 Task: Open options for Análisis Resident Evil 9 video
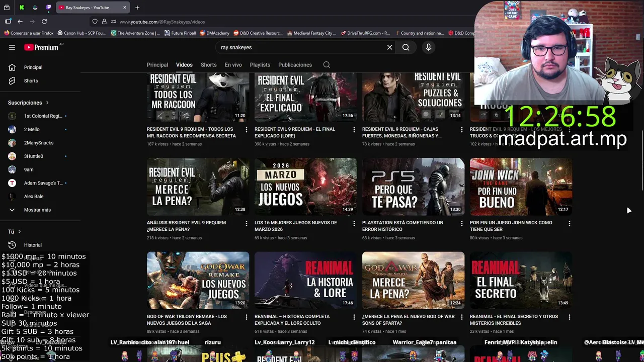(x=246, y=223)
